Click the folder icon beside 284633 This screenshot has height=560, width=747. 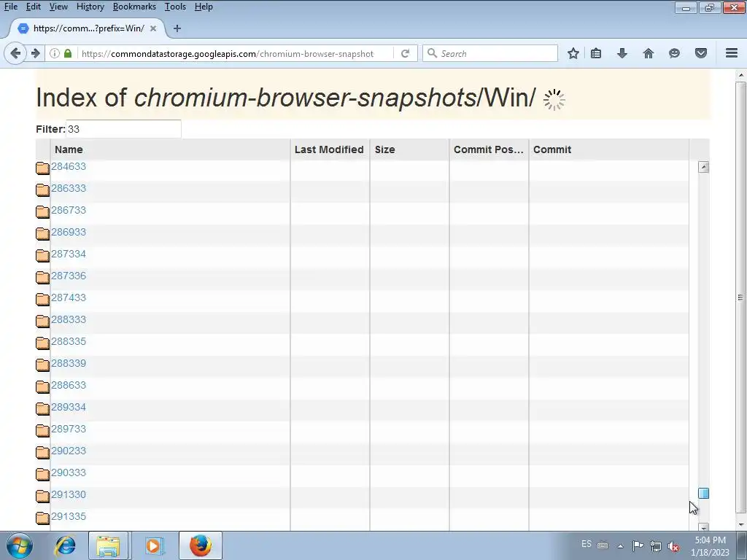(42, 168)
